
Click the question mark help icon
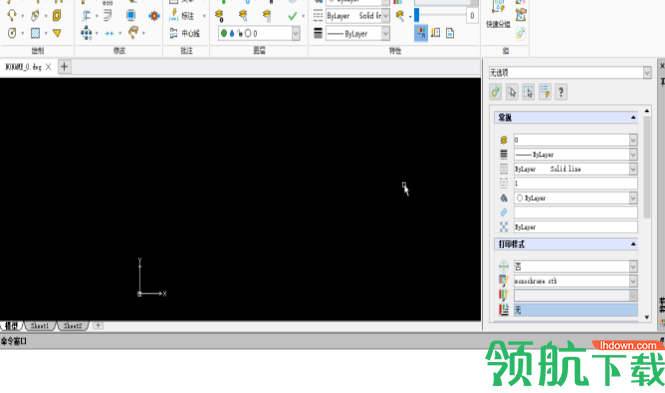pos(561,92)
